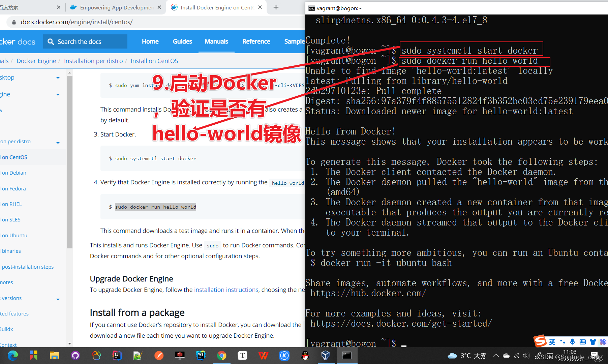Show hidden tray icons chevron

coord(496,356)
